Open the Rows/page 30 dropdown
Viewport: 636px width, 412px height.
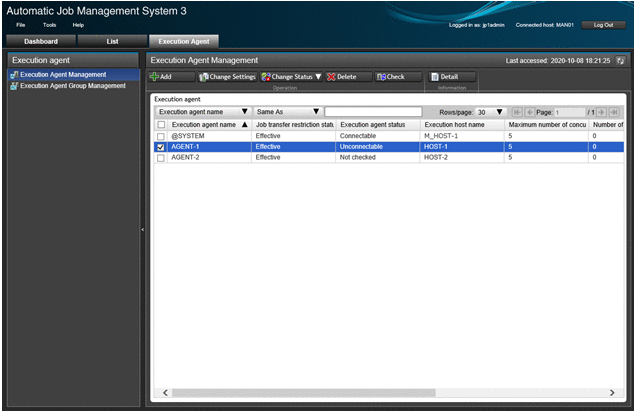coord(490,112)
